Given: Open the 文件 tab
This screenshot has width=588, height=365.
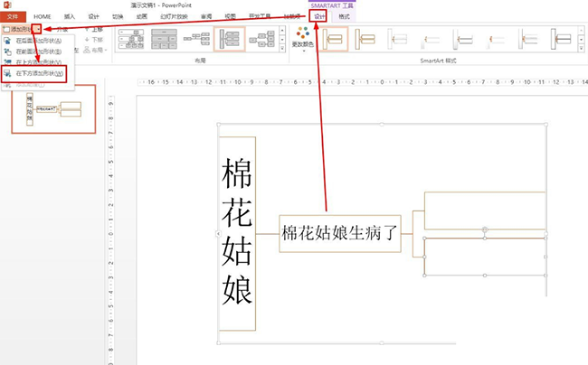Looking at the screenshot, I should 13,17.
